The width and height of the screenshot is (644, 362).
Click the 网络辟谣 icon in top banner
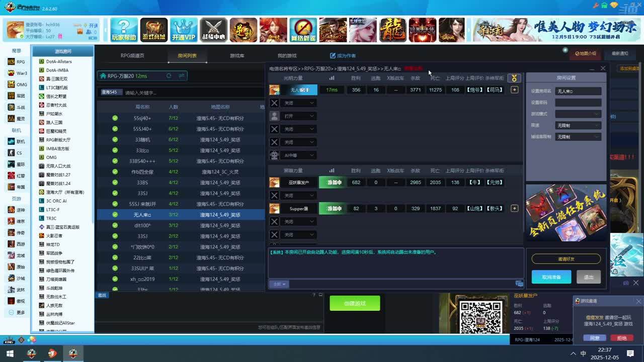point(303,30)
